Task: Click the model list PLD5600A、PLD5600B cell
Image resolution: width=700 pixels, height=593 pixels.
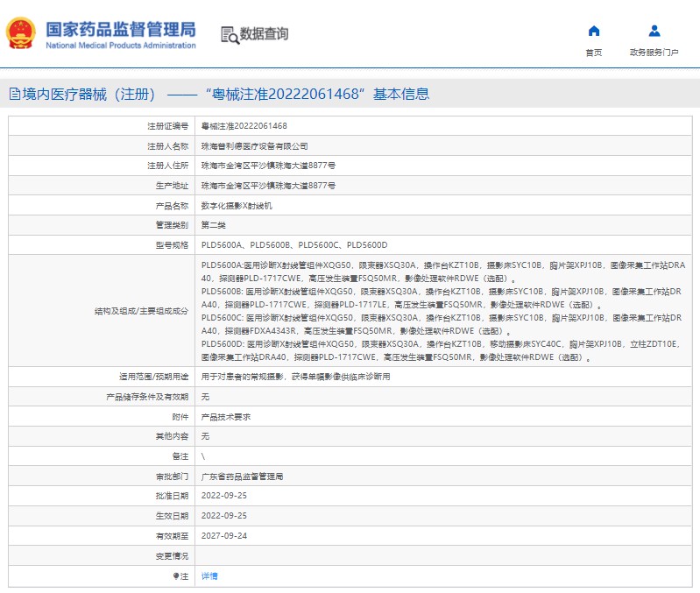Action: tap(293, 244)
